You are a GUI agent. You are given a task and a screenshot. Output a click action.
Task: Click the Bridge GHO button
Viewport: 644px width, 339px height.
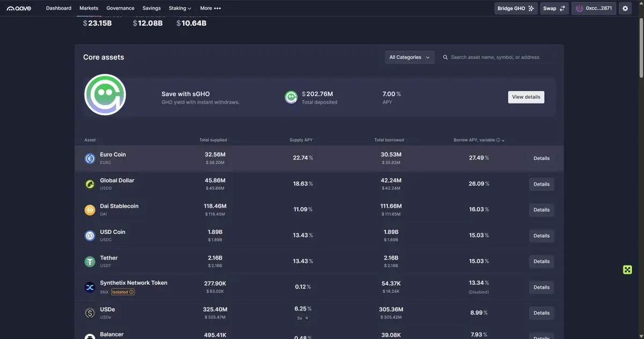pos(515,9)
